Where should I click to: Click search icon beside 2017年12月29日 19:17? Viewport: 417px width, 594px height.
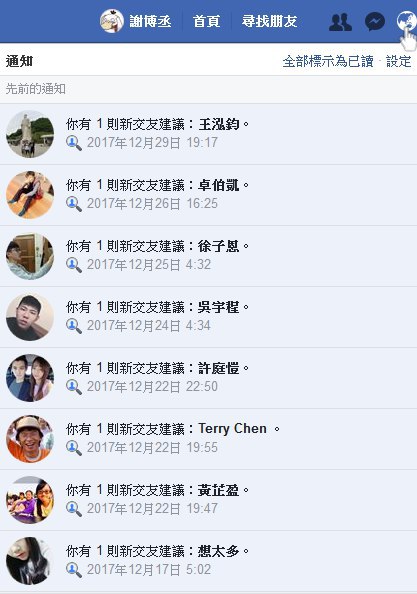[x=73, y=143]
